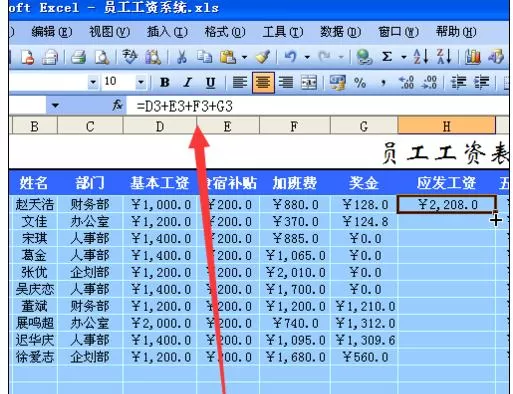513x394 pixels.
Task: Increase decimal places
Action: [406, 82]
